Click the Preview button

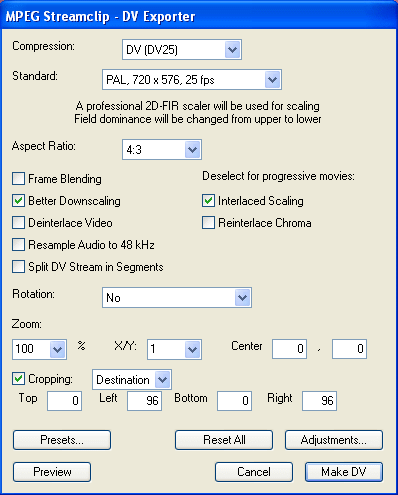click(x=52, y=472)
